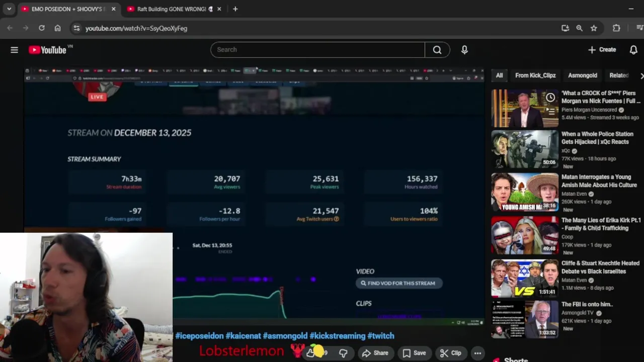Go forward in browser history
This screenshot has width=644, height=362.
click(x=26, y=28)
